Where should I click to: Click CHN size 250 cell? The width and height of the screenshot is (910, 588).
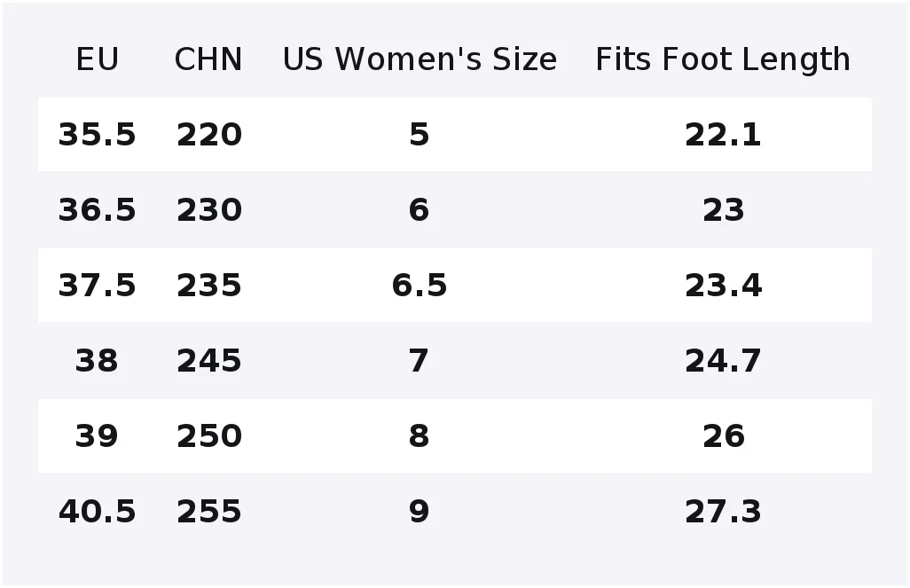(x=209, y=436)
